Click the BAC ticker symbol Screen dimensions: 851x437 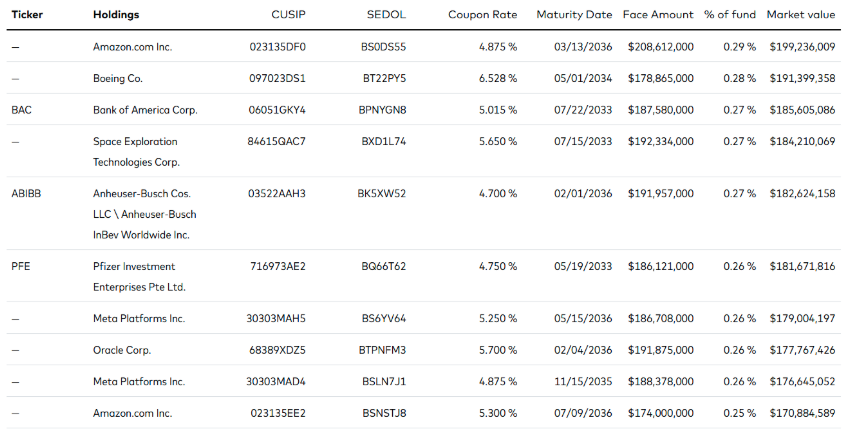[x=22, y=110]
